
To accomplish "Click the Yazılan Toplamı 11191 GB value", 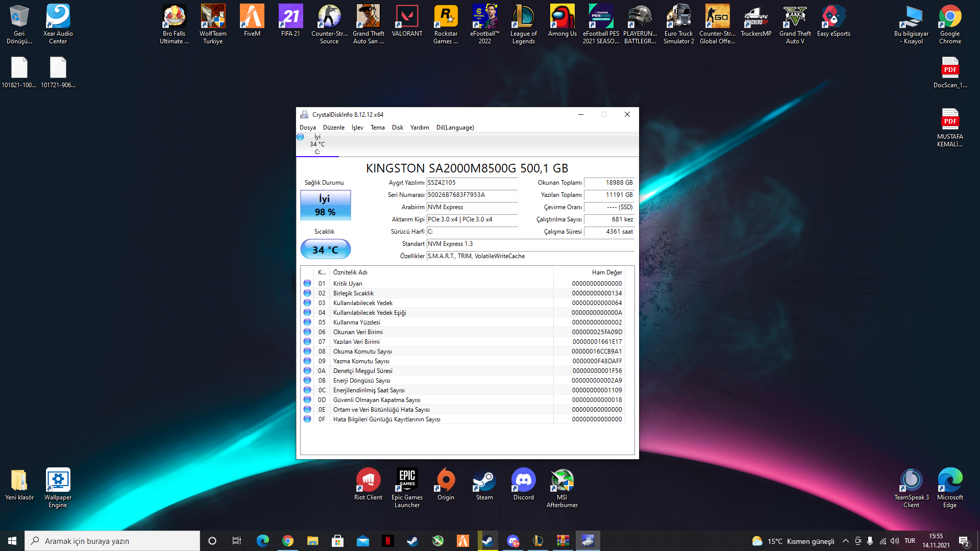I will (609, 195).
